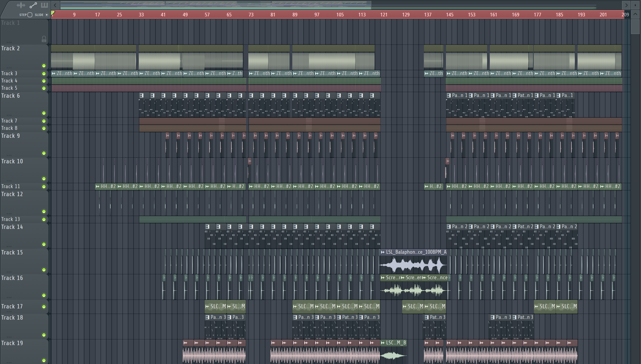
Task: Select the Track 17 header label
Action: tap(12, 306)
